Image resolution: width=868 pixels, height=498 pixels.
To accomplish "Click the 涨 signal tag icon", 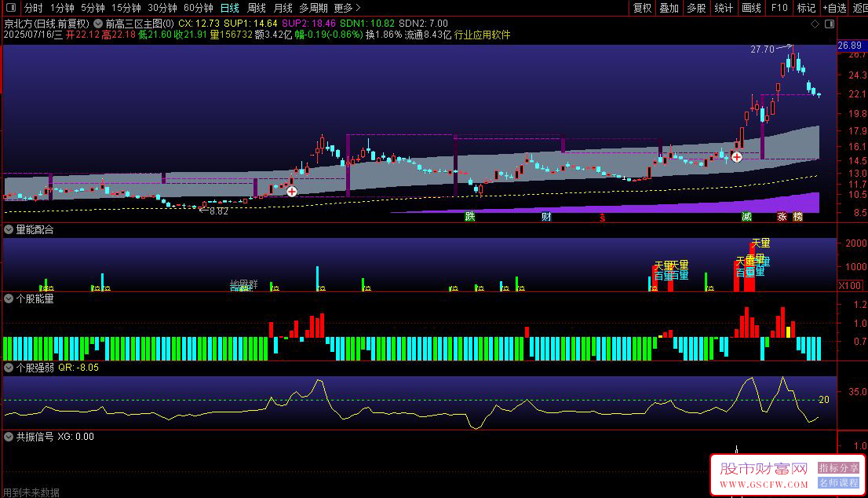I will (x=782, y=217).
